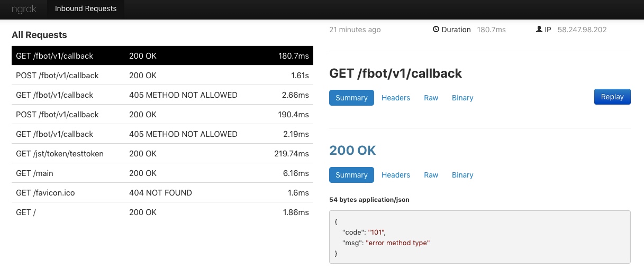This screenshot has height=279, width=644.
Task: View the response Raw tab
Action: 431,175
